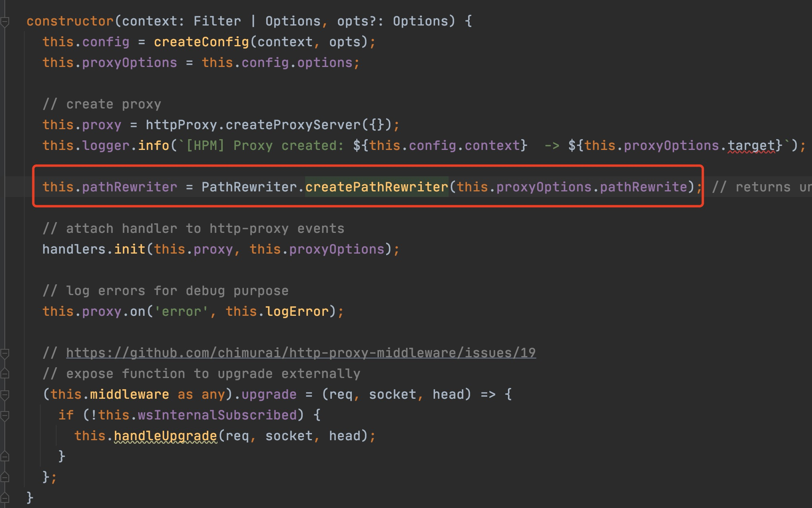Click the 'wsInternalSubscribed' property
This screenshot has width=812, height=508.
point(217,415)
